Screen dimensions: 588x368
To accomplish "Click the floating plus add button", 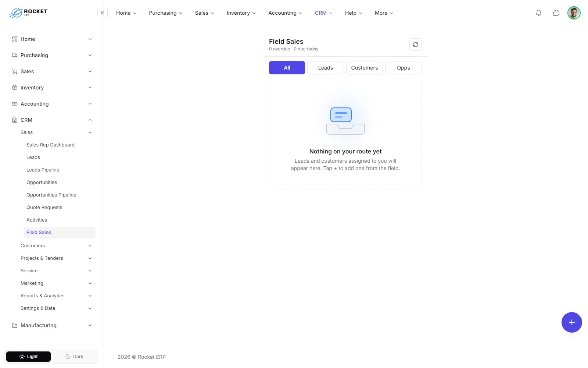I will (x=572, y=322).
